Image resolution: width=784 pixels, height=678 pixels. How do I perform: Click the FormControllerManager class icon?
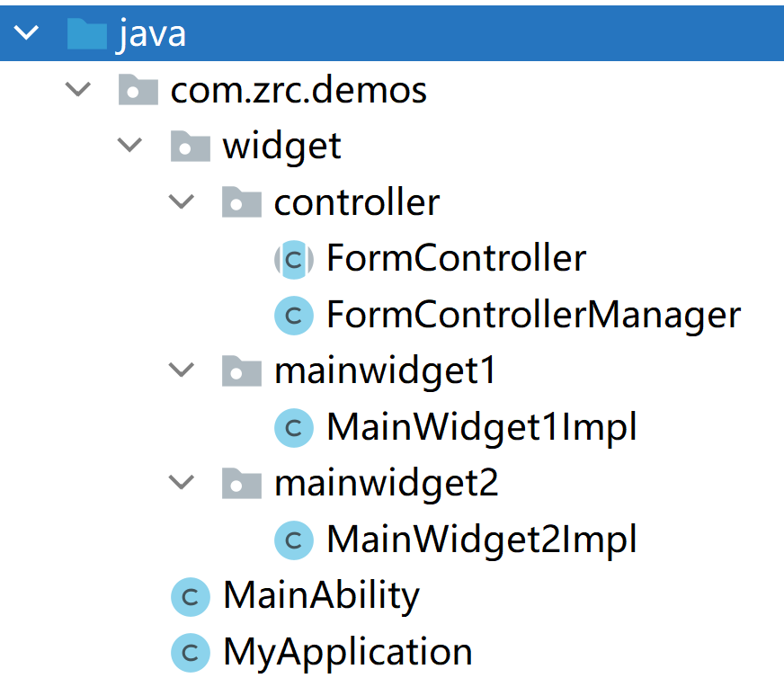pos(293,315)
